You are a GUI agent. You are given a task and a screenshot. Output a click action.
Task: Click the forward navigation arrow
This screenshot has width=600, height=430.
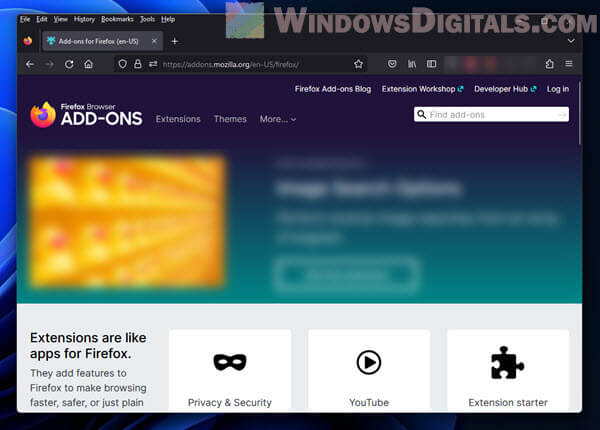[x=49, y=64]
